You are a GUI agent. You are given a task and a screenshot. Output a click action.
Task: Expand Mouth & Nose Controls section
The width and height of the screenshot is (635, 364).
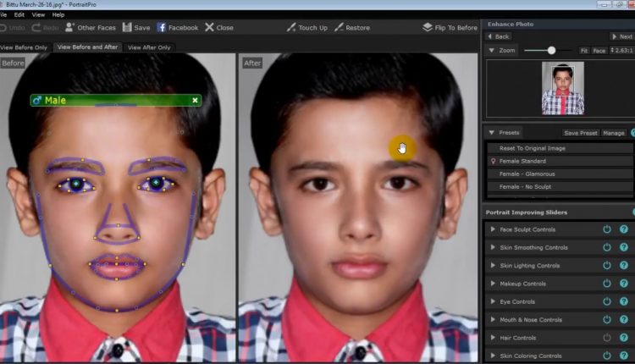493,319
